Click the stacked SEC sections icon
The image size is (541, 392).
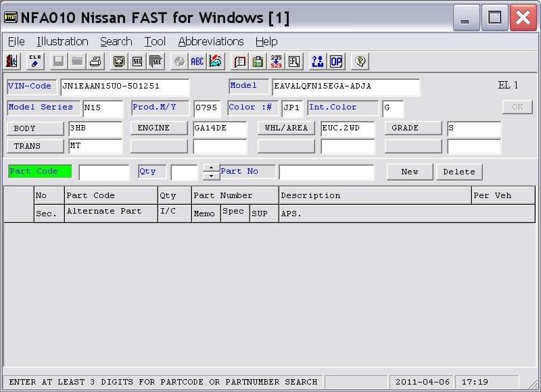pyautogui.click(x=156, y=62)
